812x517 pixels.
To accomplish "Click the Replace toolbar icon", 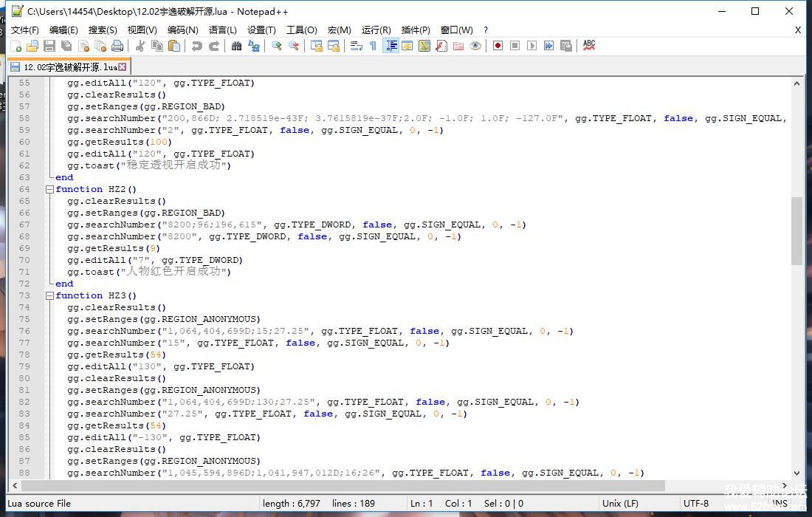I will pos(253,46).
